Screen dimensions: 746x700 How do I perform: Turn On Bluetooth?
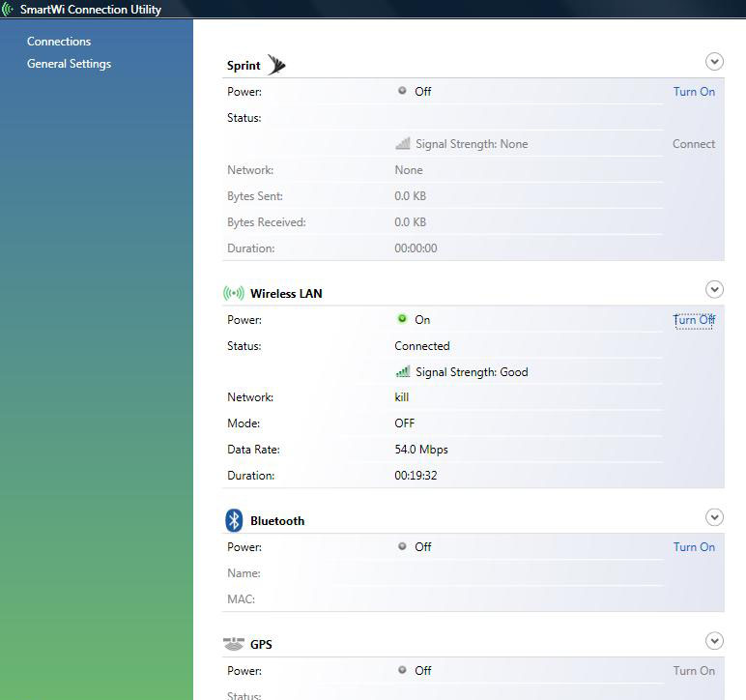click(694, 547)
